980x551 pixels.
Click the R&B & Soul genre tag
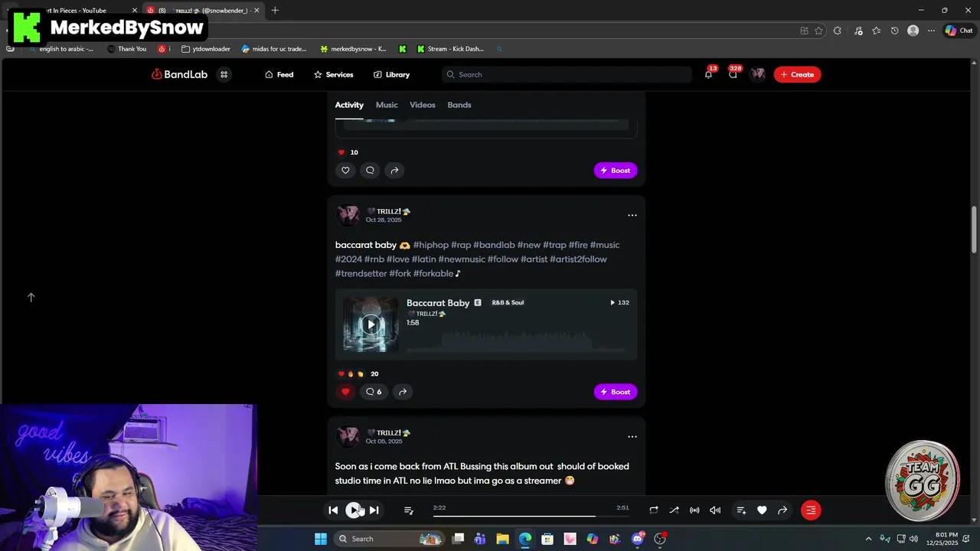click(508, 302)
